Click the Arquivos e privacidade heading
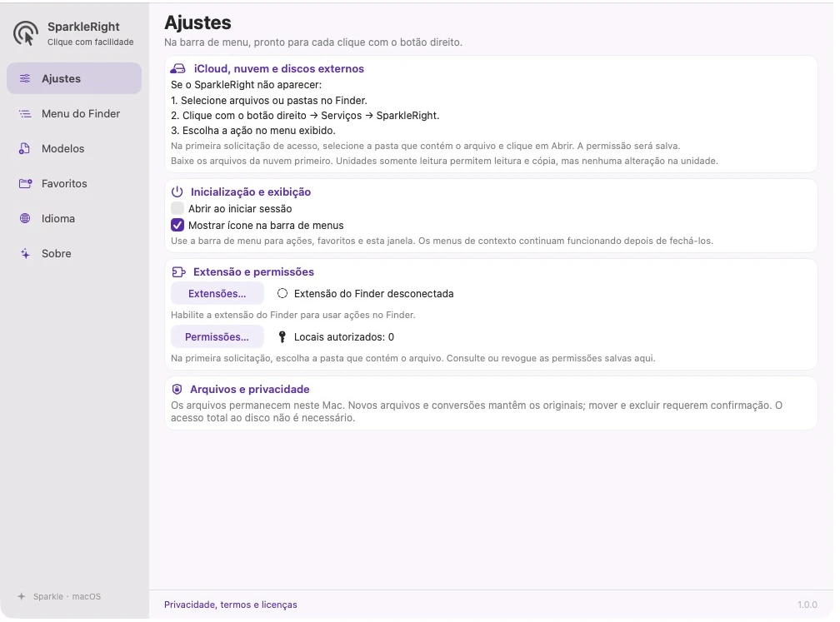The image size is (840, 622). click(x=250, y=389)
